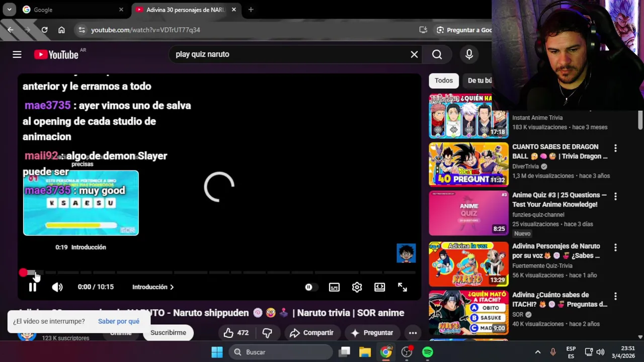The image size is (644, 362).
Task: Run search with the magnifier button
Action: (437, 54)
